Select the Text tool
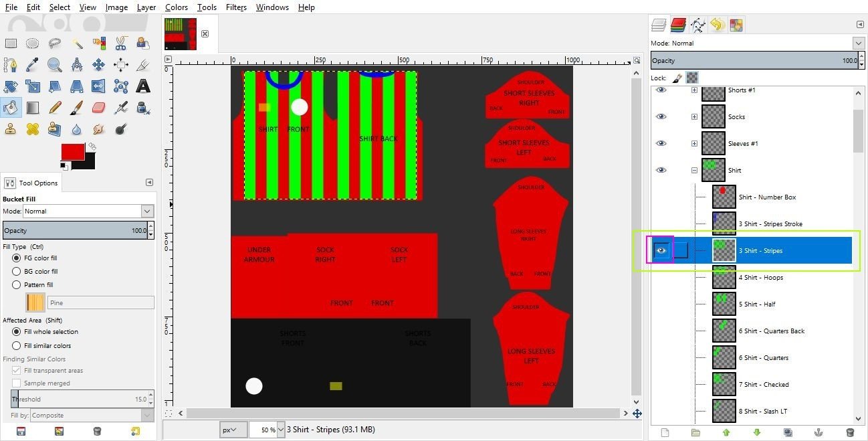This screenshot has width=868, height=441. coord(142,86)
